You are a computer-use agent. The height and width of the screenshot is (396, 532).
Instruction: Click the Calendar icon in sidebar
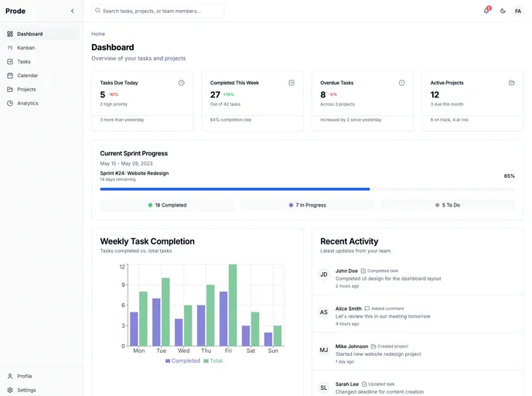tap(10, 76)
